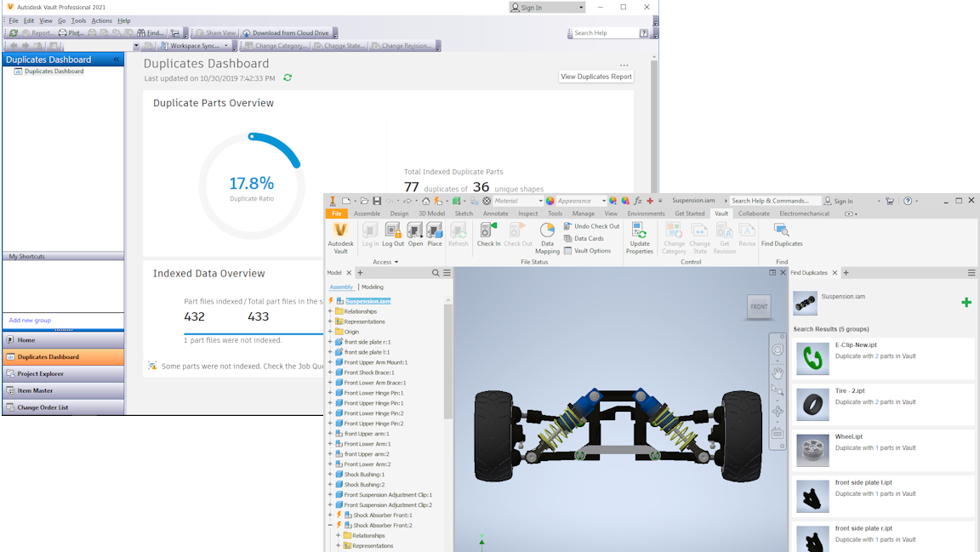
Task: Expand Front Lower Arm:1 tree node
Action: pyautogui.click(x=331, y=444)
